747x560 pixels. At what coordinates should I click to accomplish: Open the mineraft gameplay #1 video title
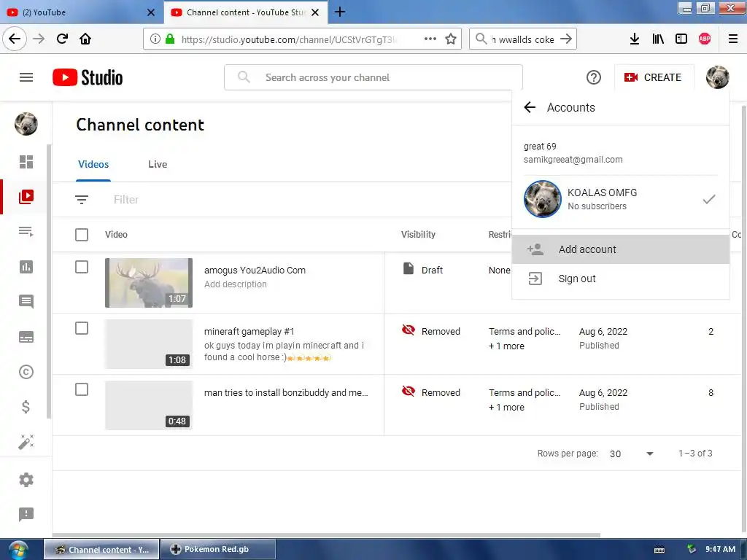(249, 332)
